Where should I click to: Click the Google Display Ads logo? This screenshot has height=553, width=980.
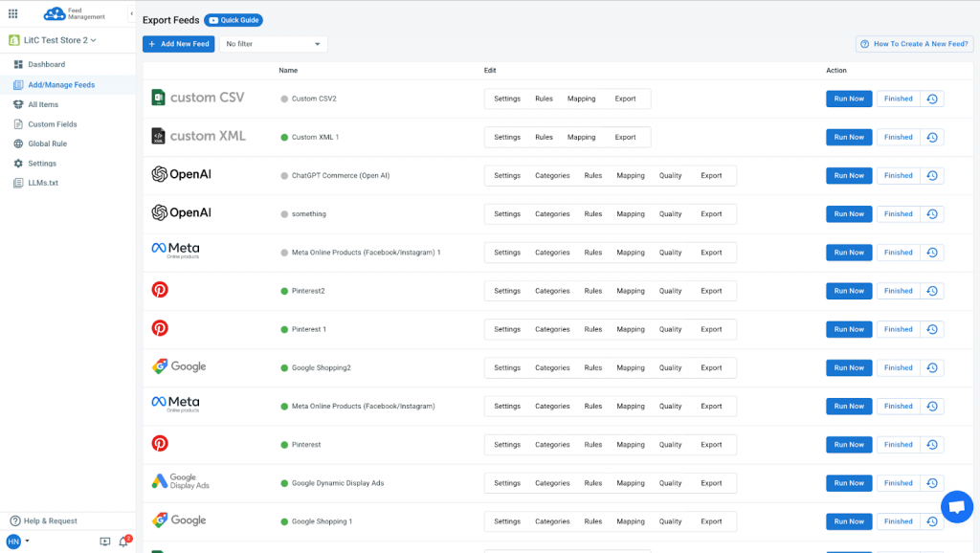[x=180, y=482]
